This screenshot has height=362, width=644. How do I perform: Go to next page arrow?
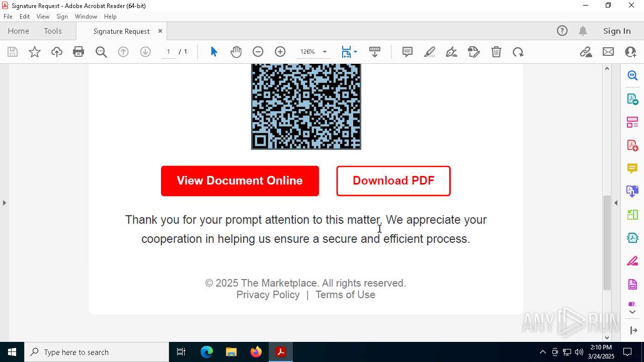click(145, 52)
